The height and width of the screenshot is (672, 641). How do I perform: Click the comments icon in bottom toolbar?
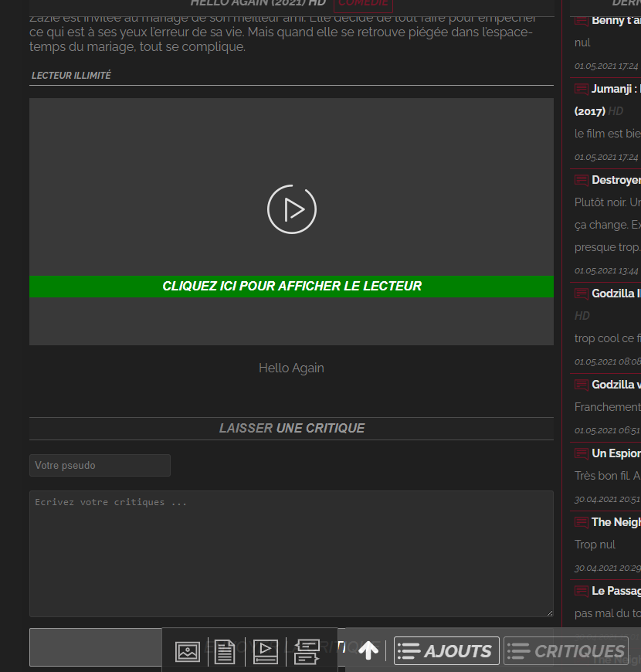point(307,651)
